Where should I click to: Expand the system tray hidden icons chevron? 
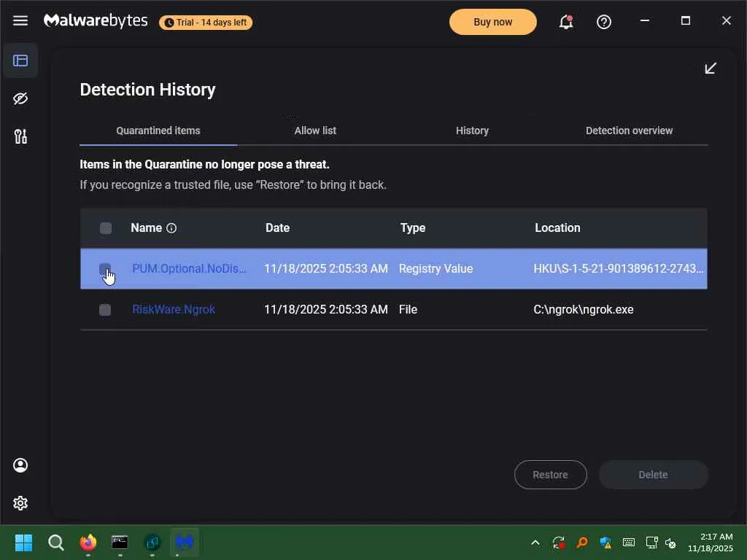[535, 542]
